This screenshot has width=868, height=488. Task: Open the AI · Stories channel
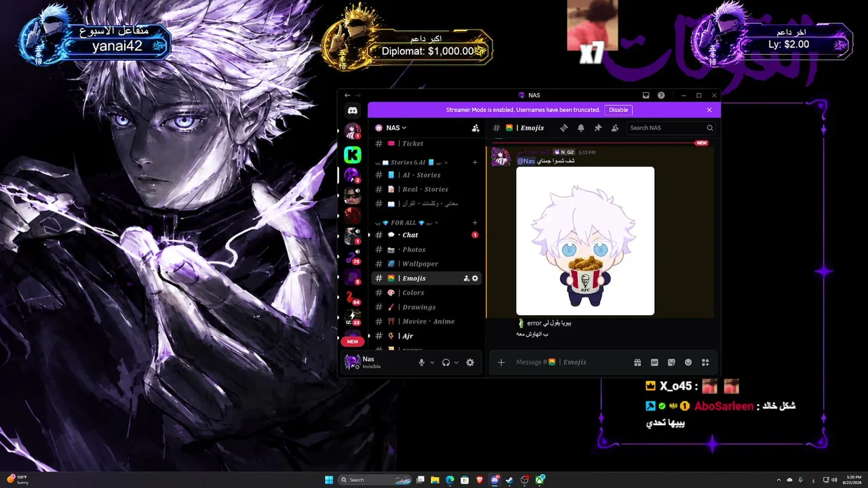coord(427,175)
